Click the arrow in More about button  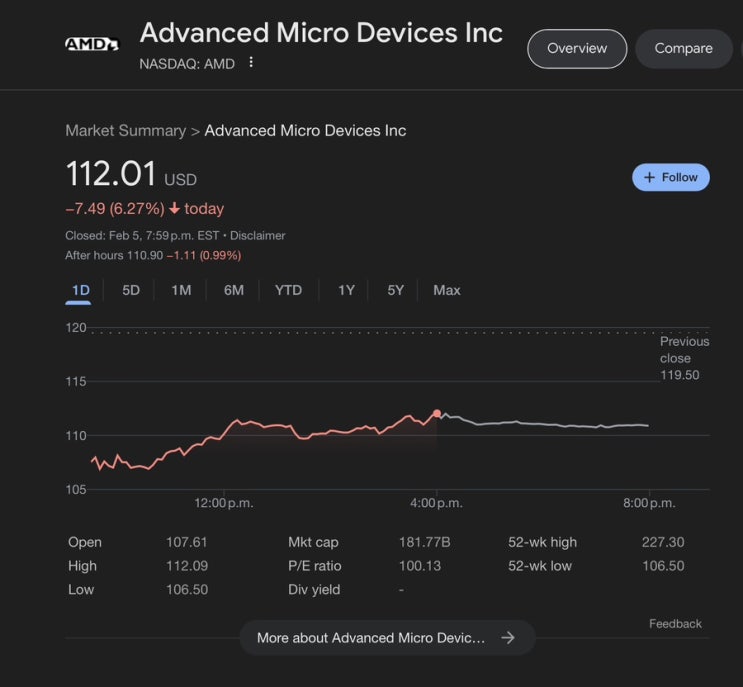508,638
